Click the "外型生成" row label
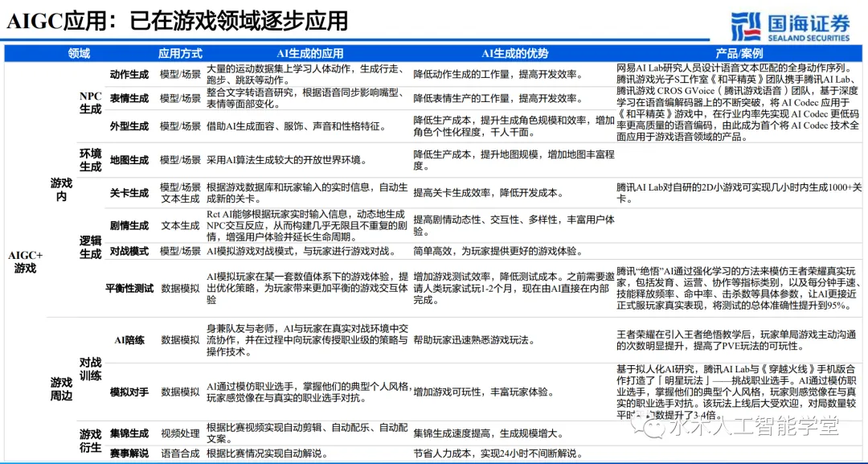Viewport: 868px width, 464px height. 129,126
